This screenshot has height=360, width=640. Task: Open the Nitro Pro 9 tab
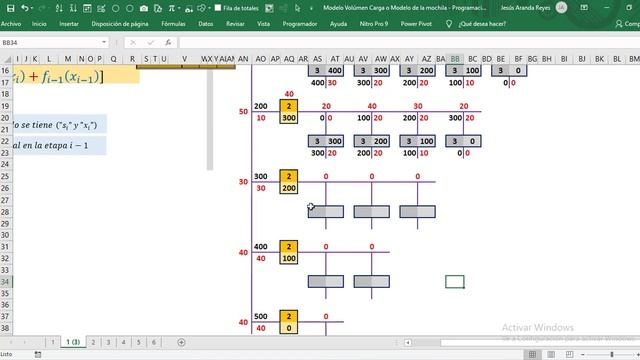pyautogui.click(x=374, y=24)
